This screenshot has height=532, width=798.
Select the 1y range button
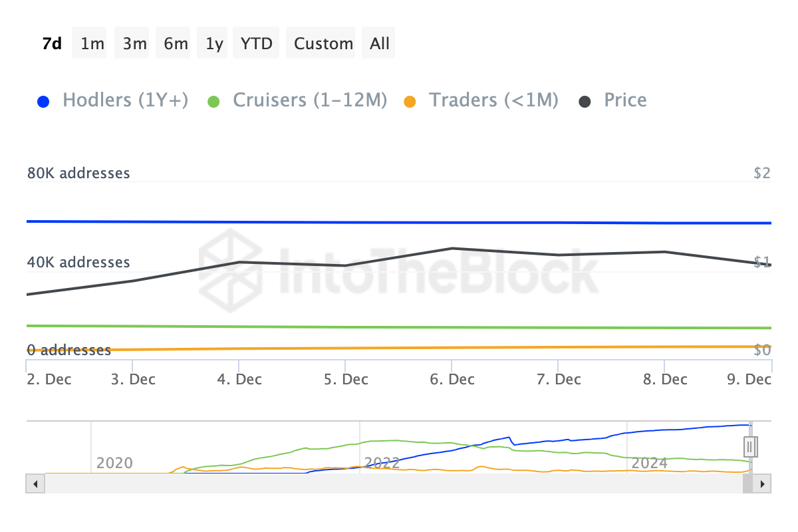214,43
